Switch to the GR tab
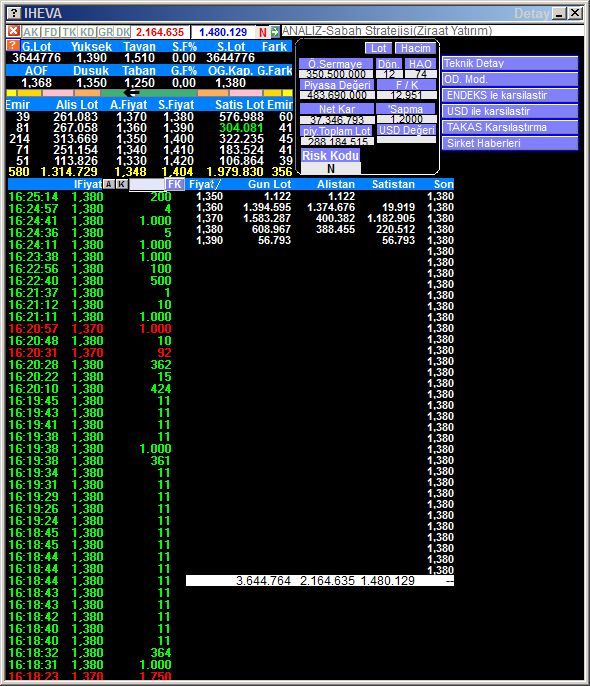This screenshot has width=590, height=686. point(105,32)
